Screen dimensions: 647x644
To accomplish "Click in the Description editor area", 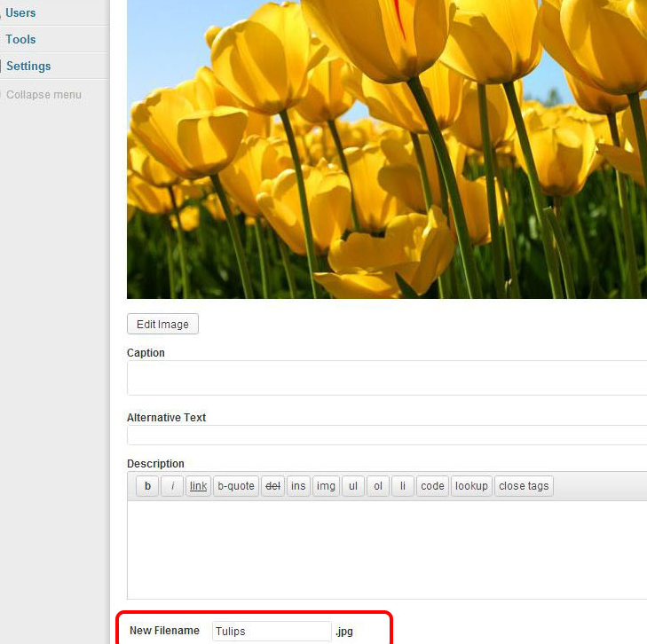I will pyautogui.click(x=387, y=550).
